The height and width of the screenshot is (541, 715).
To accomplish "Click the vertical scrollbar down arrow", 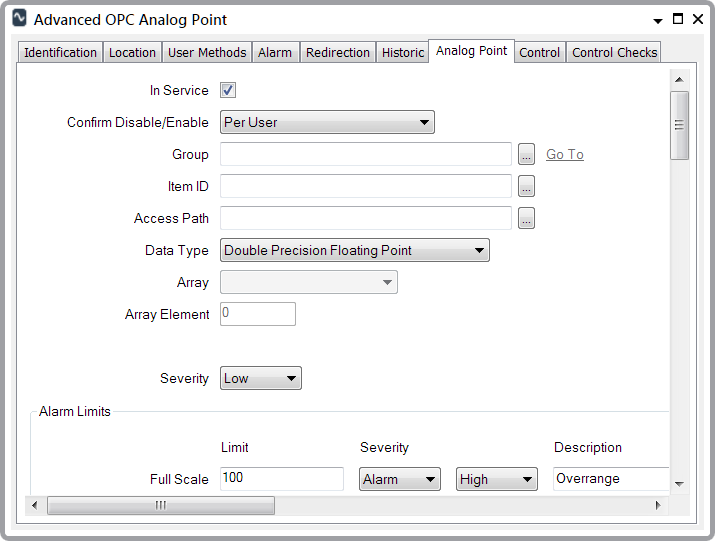I will [679, 483].
